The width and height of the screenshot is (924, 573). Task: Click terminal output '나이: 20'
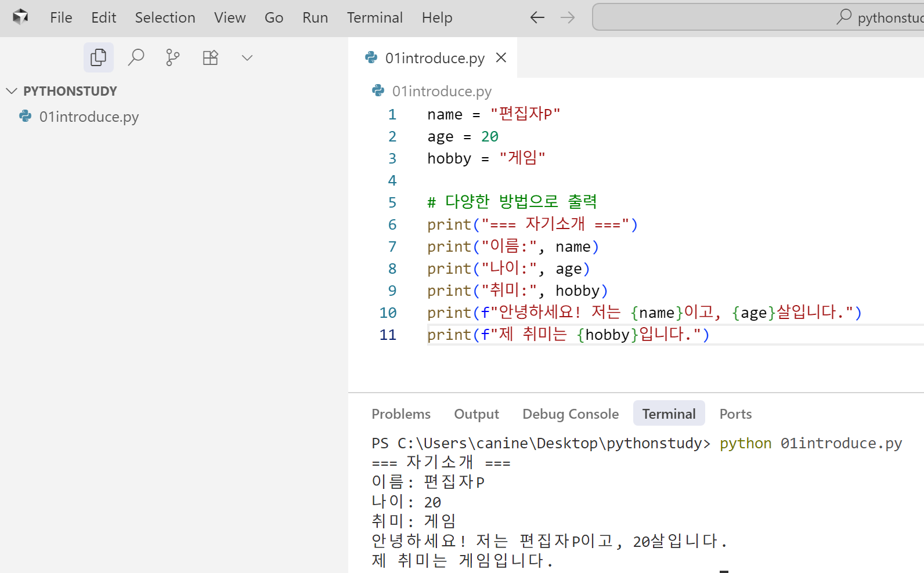coord(406,501)
